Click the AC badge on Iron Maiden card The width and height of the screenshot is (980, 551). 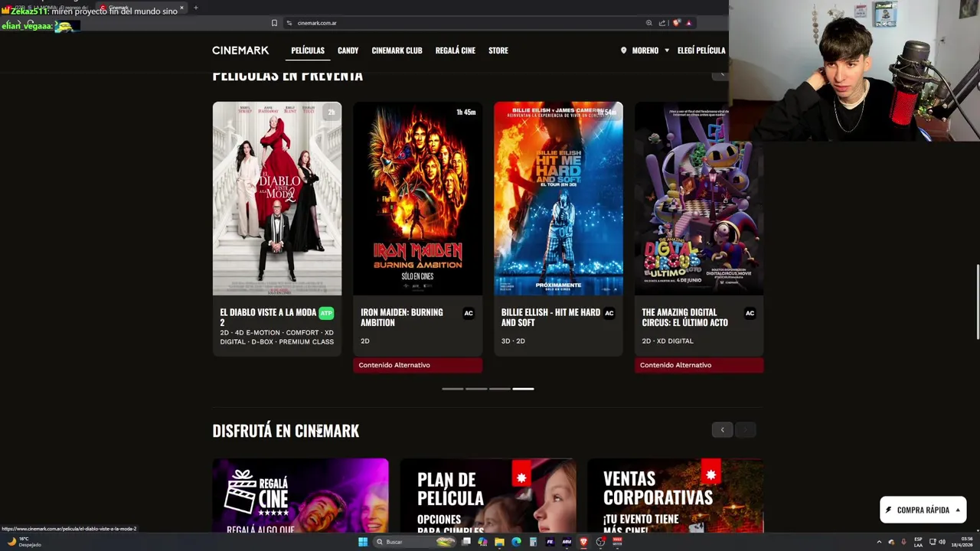pos(469,313)
